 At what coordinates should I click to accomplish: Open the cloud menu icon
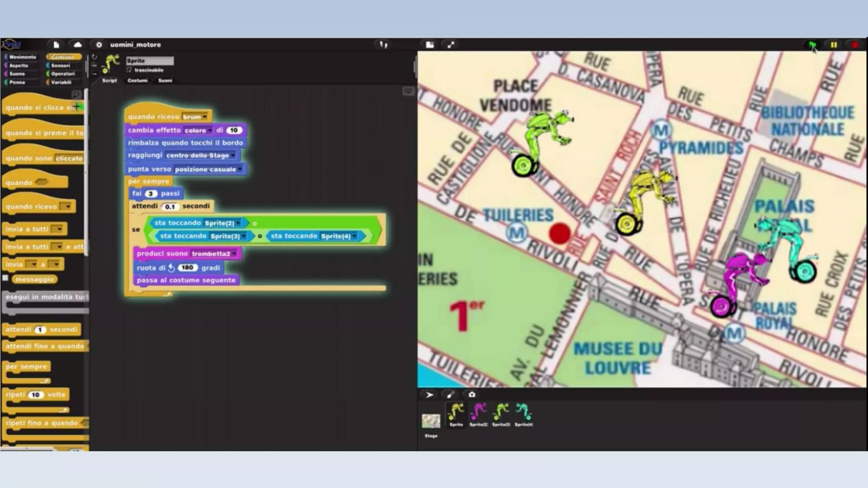(x=78, y=44)
